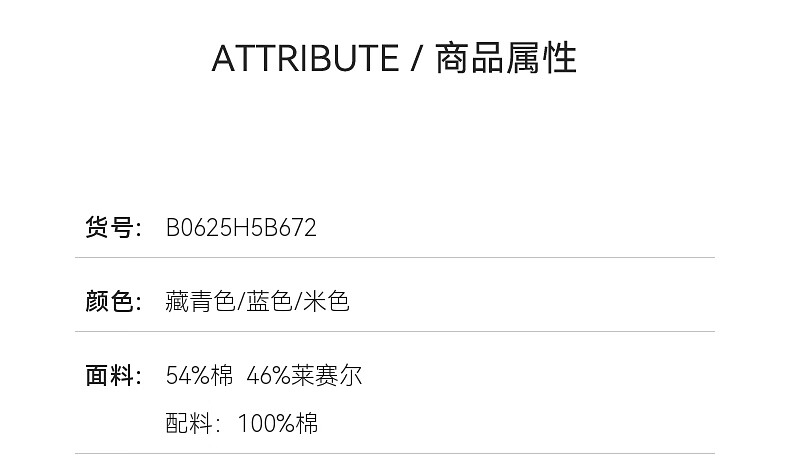Viewport: 790px width, 471px height.
Task: Click the divider line below 货号 row
Action: 395,258
